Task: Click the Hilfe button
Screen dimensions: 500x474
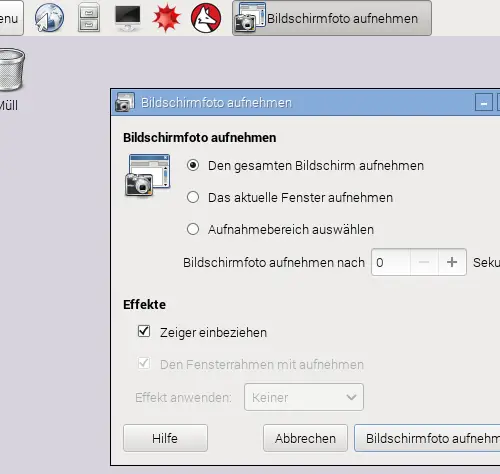Action: pos(165,438)
